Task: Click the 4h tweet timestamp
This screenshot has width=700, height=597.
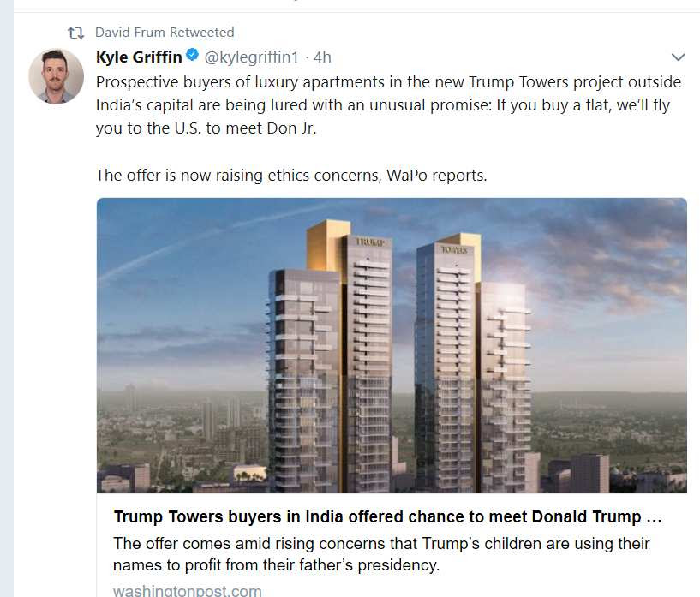Action: (322, 57)
